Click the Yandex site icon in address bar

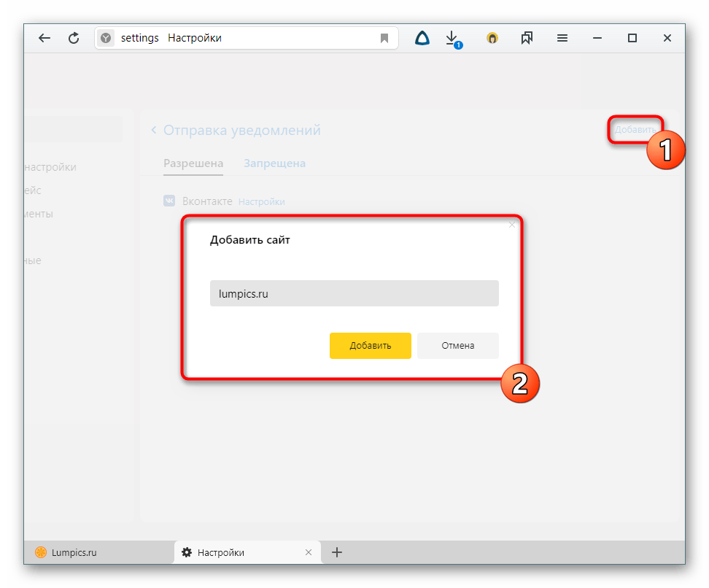(106, 38)
